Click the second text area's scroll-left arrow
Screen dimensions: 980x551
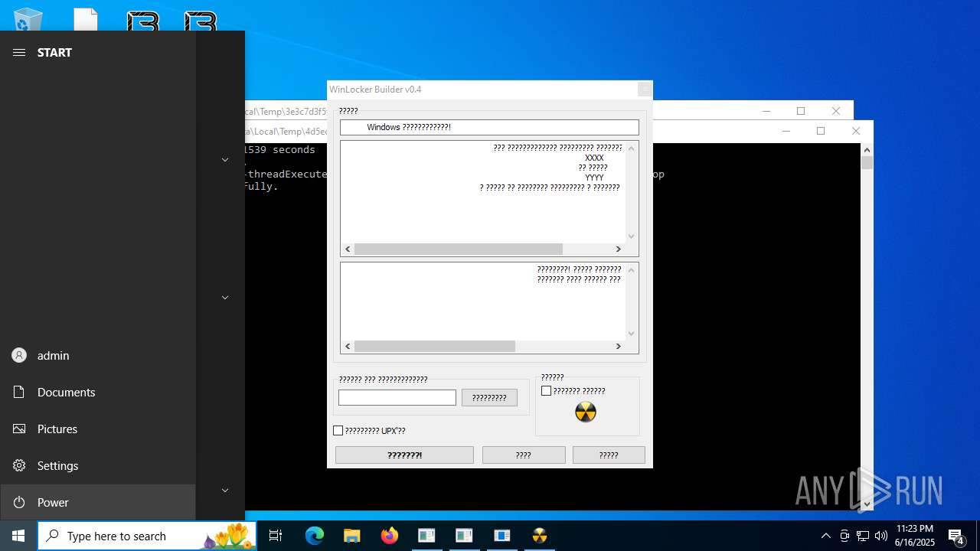[x=348, y=347]
